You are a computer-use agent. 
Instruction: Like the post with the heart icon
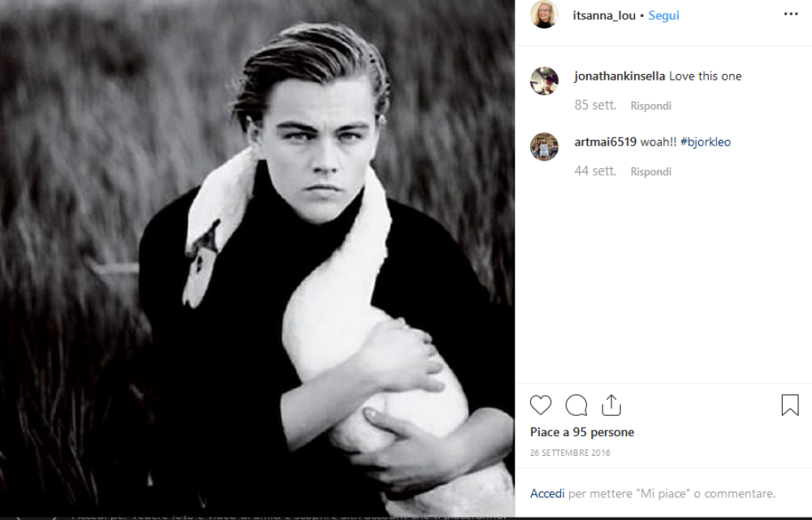tap(541, 405)
